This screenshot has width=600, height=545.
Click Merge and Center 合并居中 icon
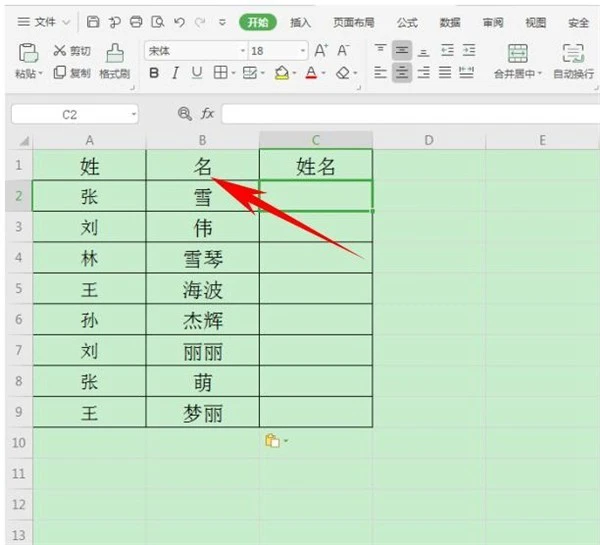click(x=517, y=53)
